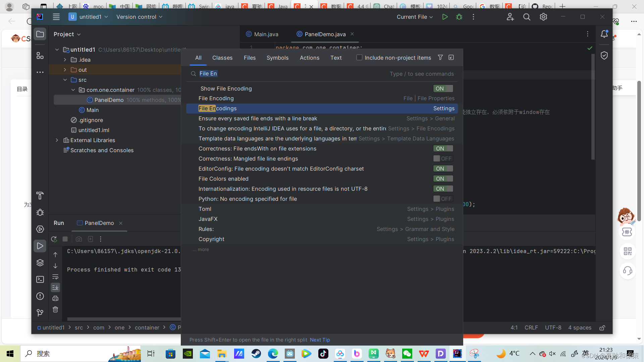Open the Version control dropdown
The image size is (644, 362).
click(139, 17)
